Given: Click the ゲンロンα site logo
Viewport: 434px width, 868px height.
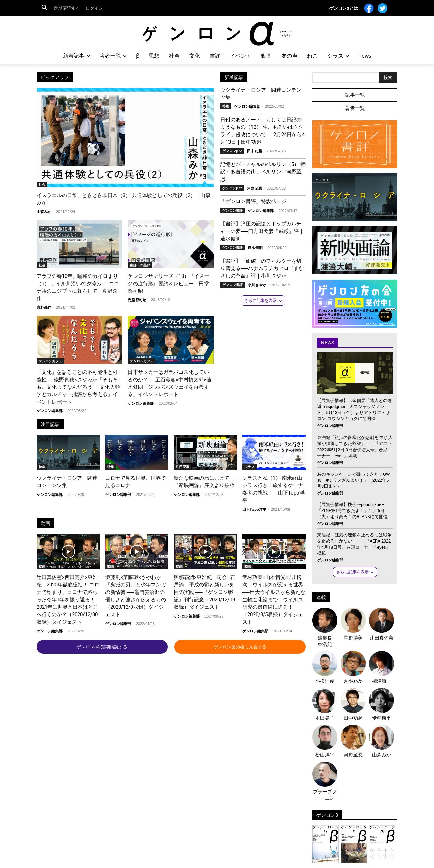Looking at the screenshot, I should [x=217, y=33].
